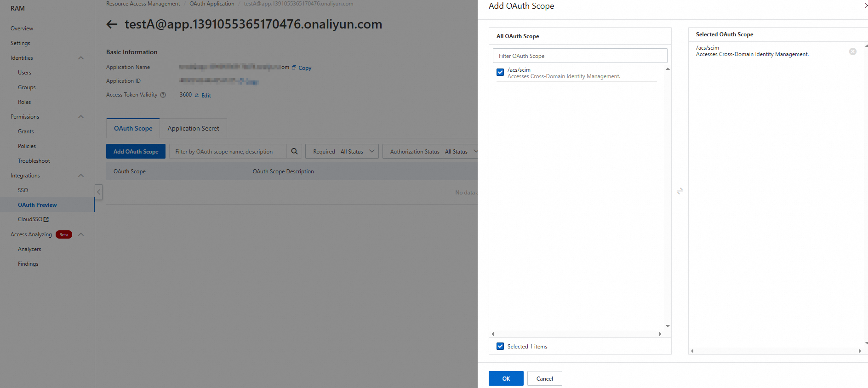This screenshot has width=868, height=388.
Task: Uncheck the /acs/scim scope checkbox
Action: pos(500,72)
